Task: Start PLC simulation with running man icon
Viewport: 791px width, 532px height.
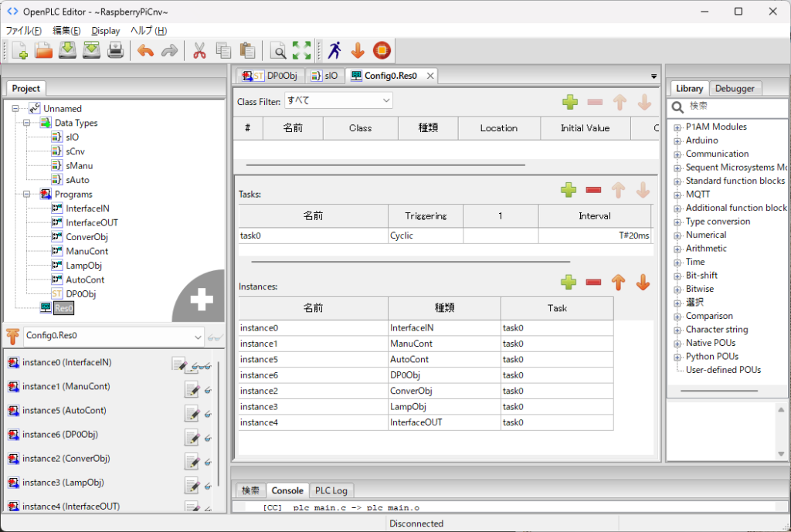Action: tap(334, 50)
